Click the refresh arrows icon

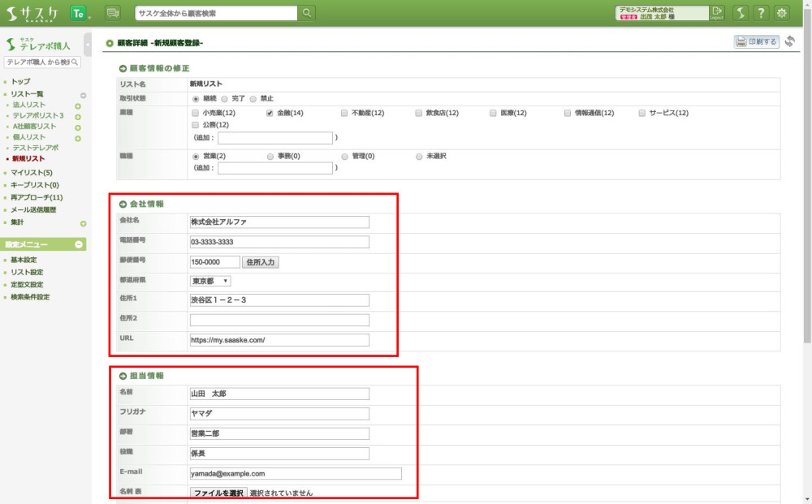tap(790, 41)
